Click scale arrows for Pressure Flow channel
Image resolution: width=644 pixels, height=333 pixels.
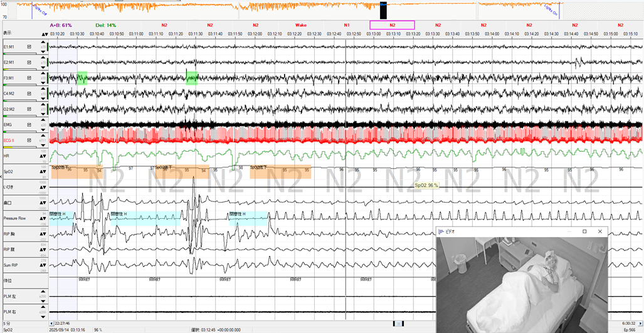[x=43, y=218]
